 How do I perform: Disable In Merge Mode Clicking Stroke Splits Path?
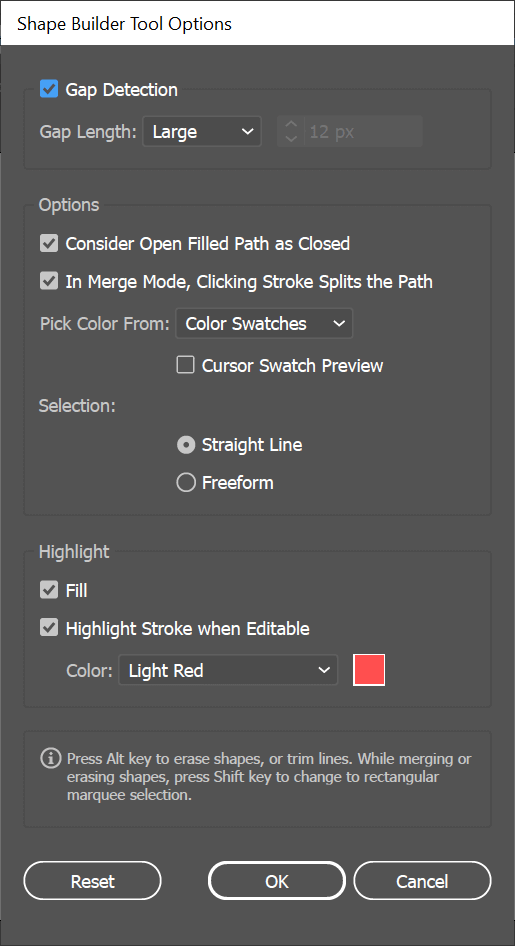pyautogui.click(x=49, y=281)
